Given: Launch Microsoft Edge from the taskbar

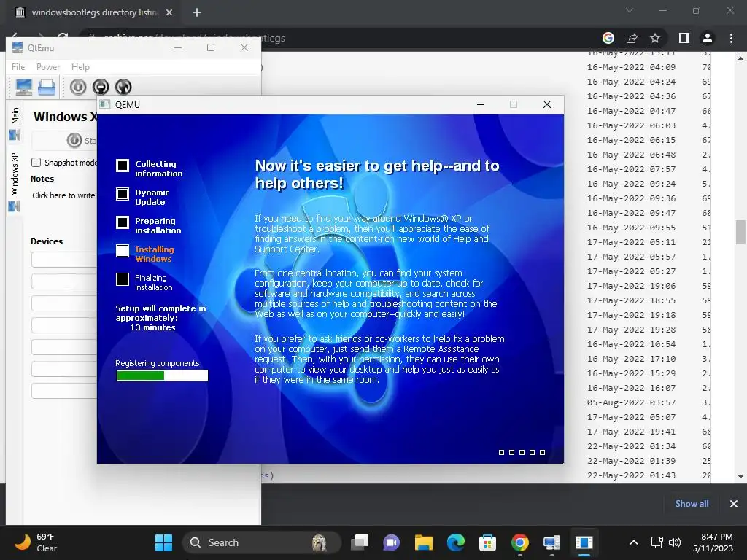Looking at the screenshot, I should [455, 542].
